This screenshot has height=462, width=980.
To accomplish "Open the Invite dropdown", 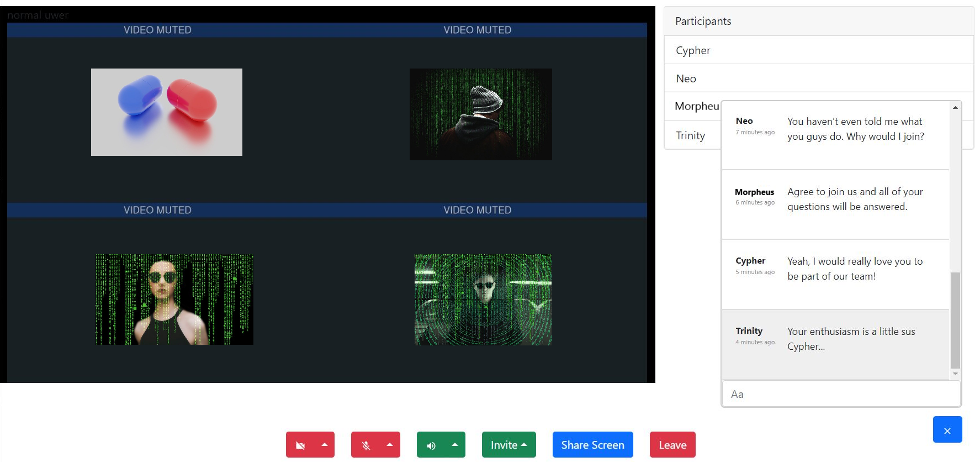I will point(509,445).
